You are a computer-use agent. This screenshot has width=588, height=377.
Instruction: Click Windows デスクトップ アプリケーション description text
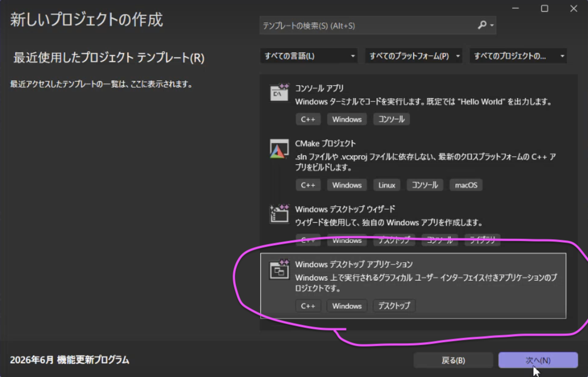(426, 283)
